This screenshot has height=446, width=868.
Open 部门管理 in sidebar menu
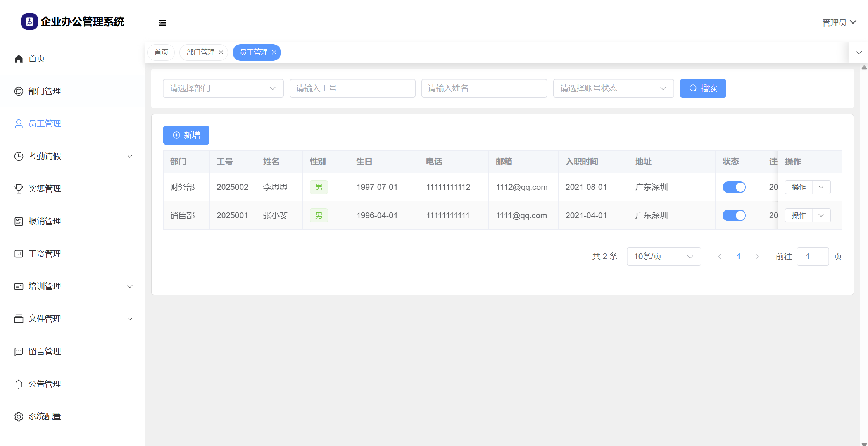(45, 91)
